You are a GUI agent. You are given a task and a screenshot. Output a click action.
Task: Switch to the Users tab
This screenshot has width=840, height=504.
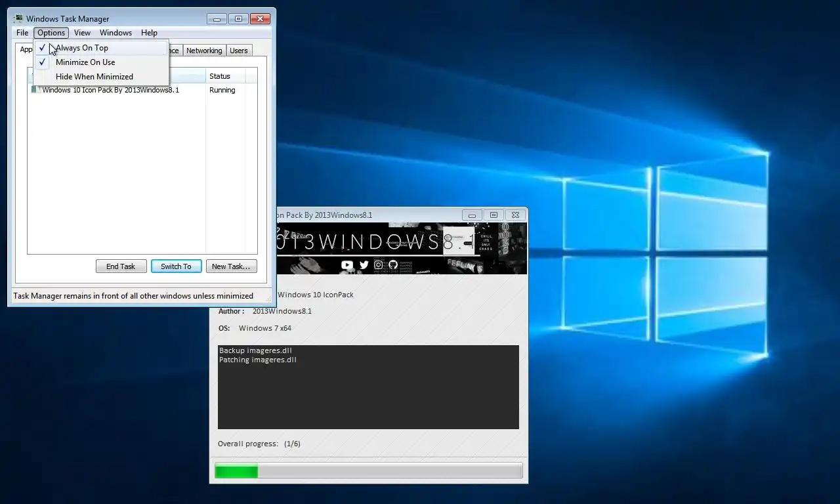pos(239,51)
